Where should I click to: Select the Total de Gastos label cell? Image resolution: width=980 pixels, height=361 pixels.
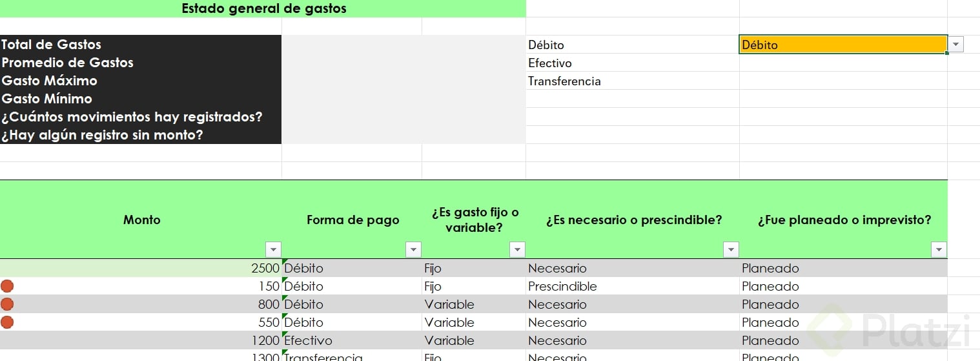click(x=141, y=45)
